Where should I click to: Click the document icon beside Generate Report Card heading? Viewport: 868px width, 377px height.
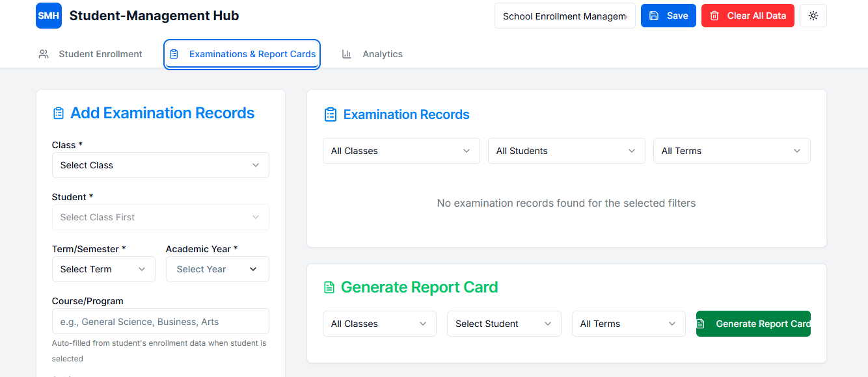coord(329,287)
